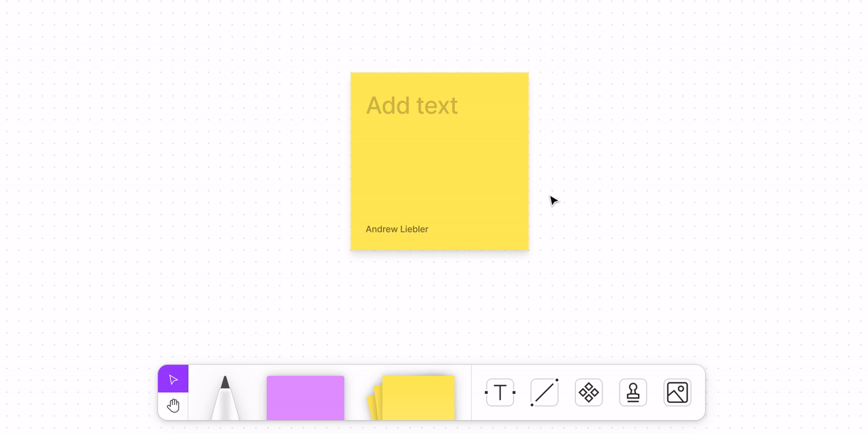Select the Move arrow tool
868x434 pixels.
tap(173, 379)
